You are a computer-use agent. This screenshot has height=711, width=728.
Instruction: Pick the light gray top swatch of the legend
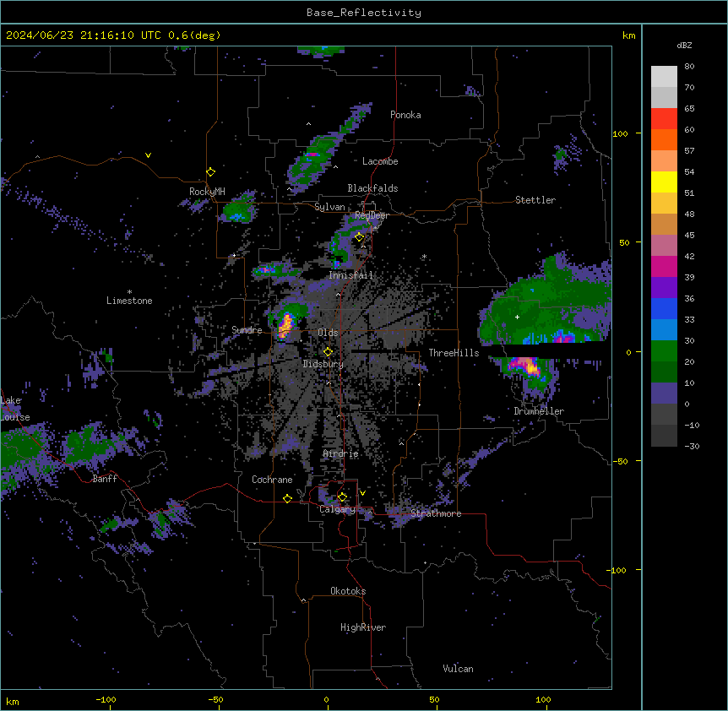(x=664, y=77)
